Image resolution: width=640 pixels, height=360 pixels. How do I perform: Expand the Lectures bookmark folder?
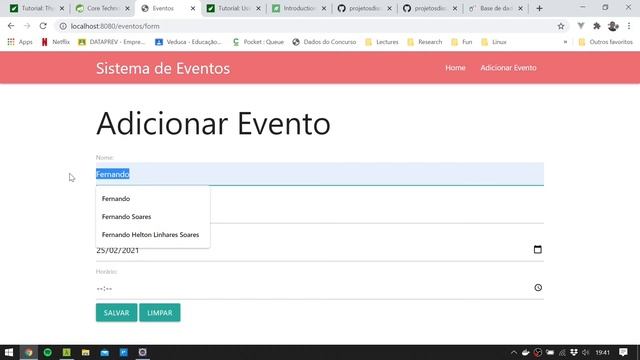382,42
